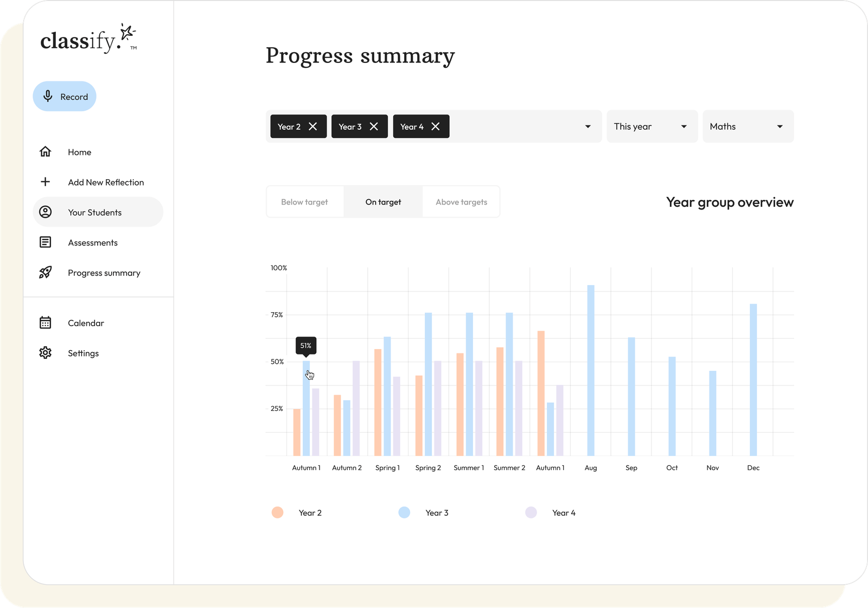Click the Your Students person icon

coord(46,212)
